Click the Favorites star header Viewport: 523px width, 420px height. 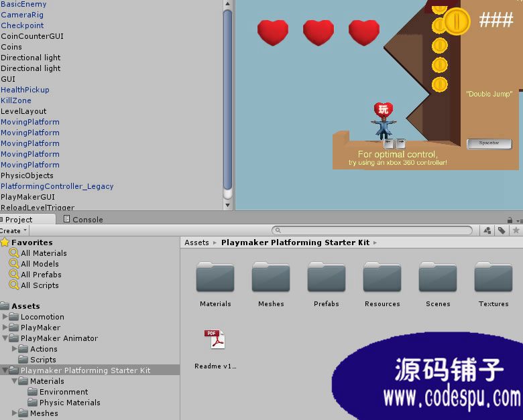[27, 242]
